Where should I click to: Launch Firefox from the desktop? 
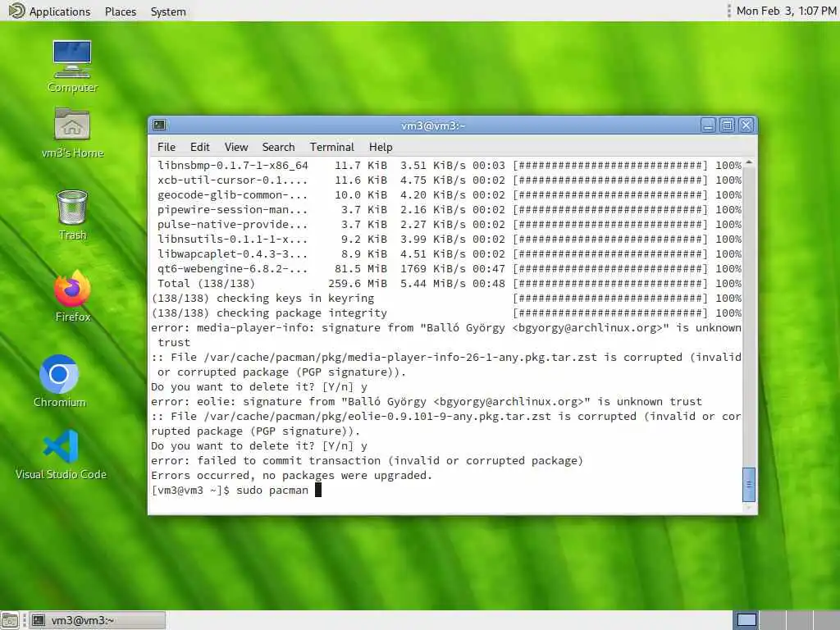(x=73, y=295)
